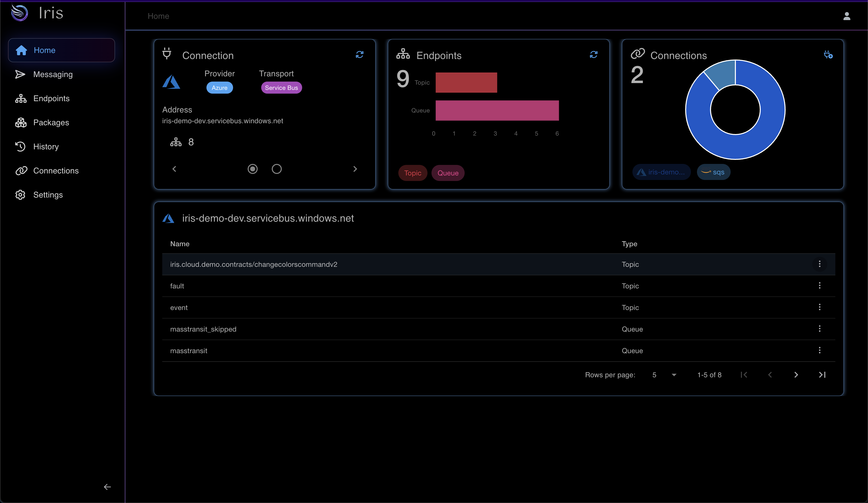Select the first connection carousel radio dot
868x503 pixels.
(x=252, y=169)
